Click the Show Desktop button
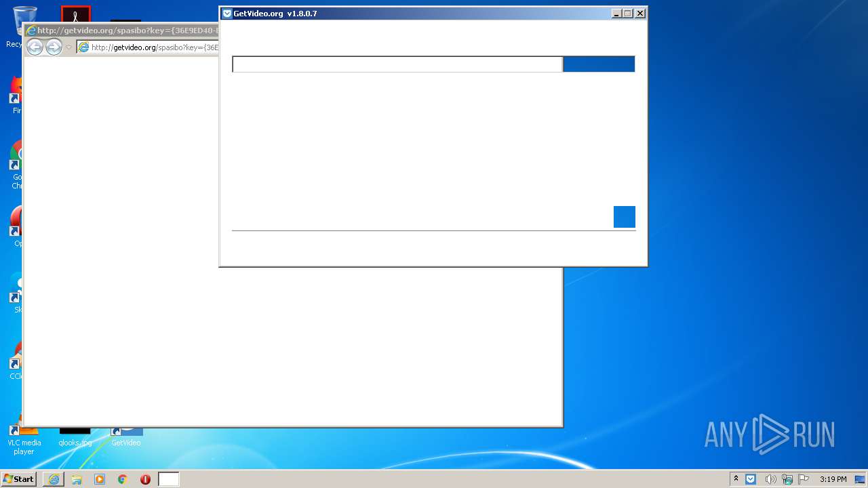This screenshot has height=488, width=868. pyautogui.click(x=860, y=479)
